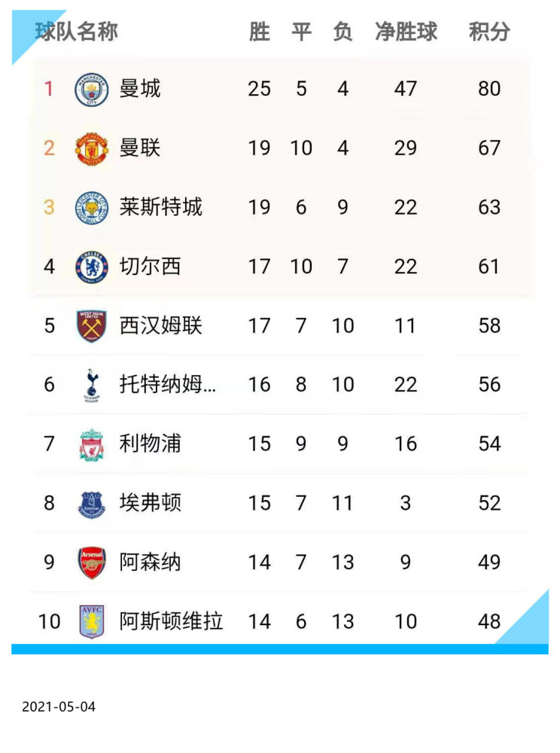
Task: Sort by 净胜球 column header
Action: (406, 32)
